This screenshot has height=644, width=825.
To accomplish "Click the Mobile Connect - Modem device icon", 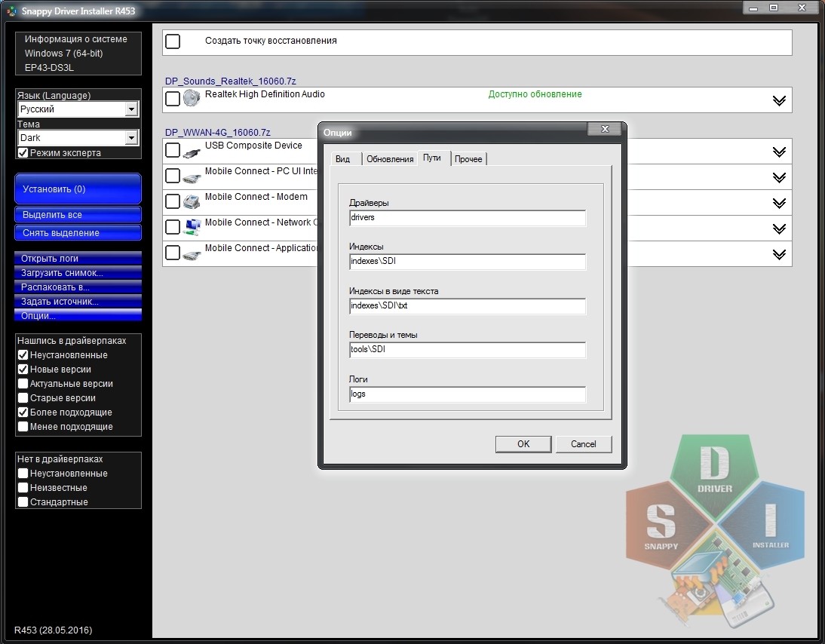I will tap(192, 201).
